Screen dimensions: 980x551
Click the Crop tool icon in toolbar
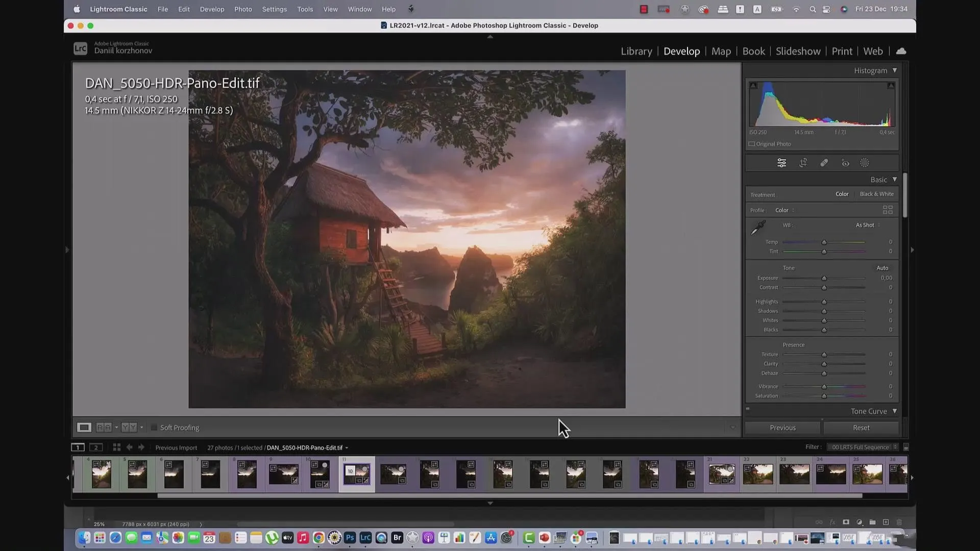point(803,163)
